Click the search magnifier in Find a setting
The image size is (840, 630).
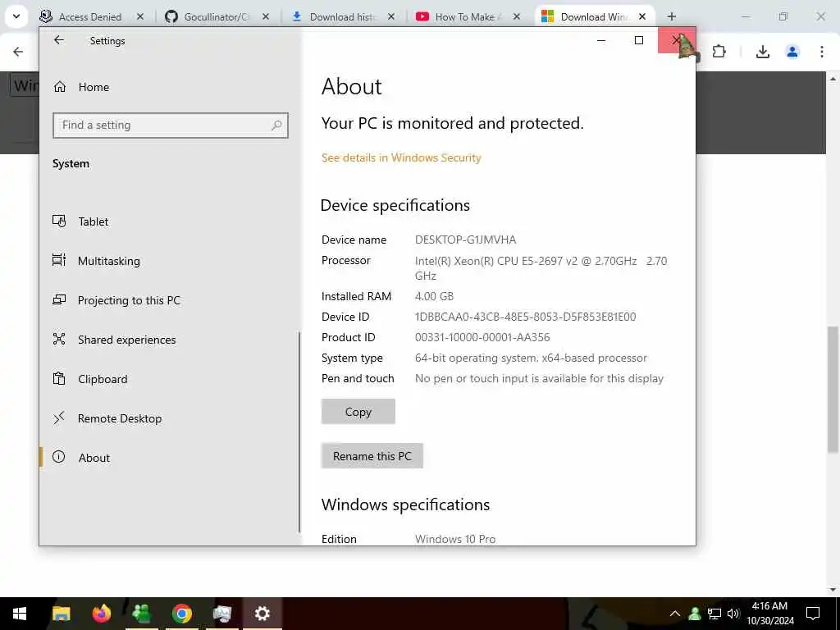[276, 126]
